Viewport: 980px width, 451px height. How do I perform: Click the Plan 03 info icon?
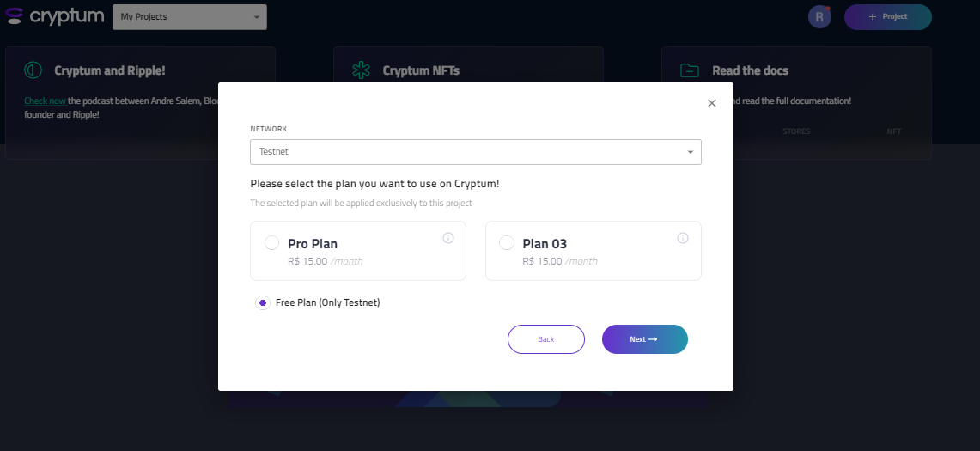click(x=683, y=238)
